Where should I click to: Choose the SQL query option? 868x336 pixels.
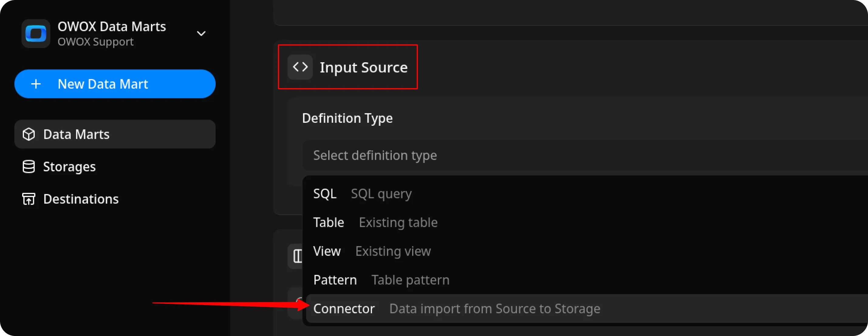(x=363, y=194)
